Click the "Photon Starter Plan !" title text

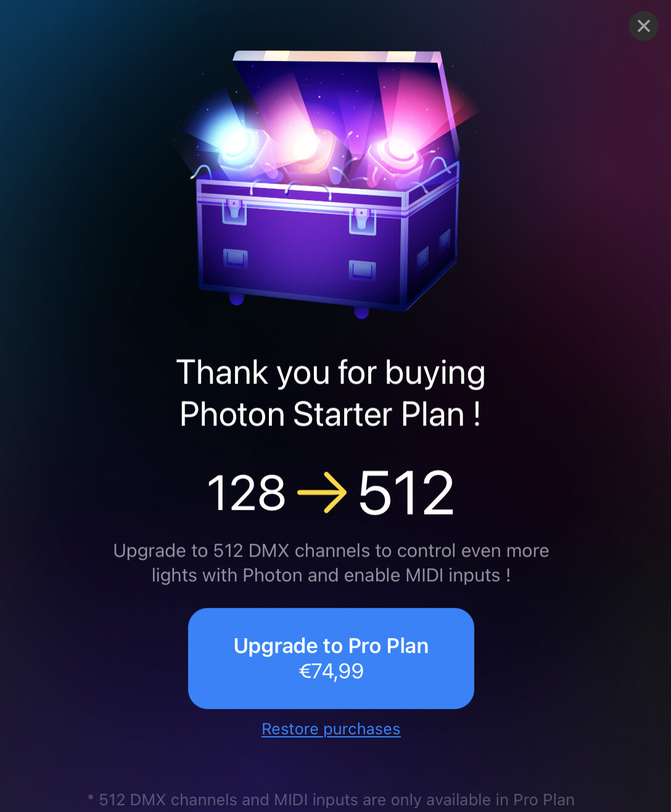point(330,414)
